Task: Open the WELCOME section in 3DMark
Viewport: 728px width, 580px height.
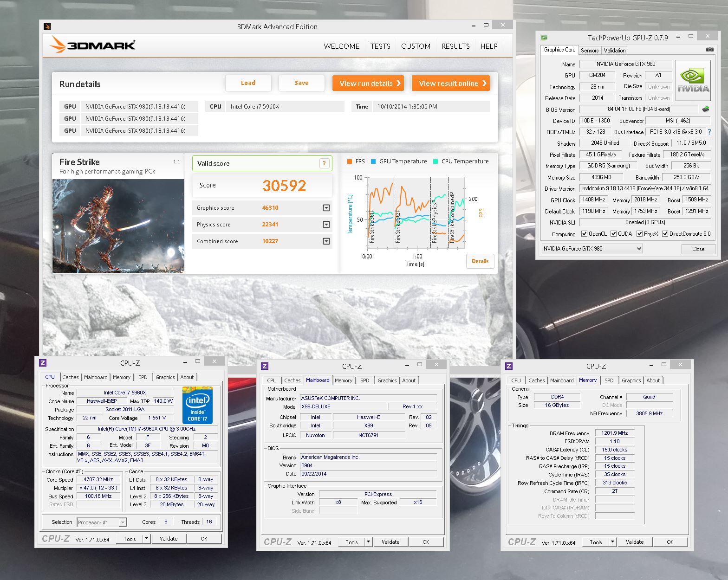Action: click(x=342, y=46)
